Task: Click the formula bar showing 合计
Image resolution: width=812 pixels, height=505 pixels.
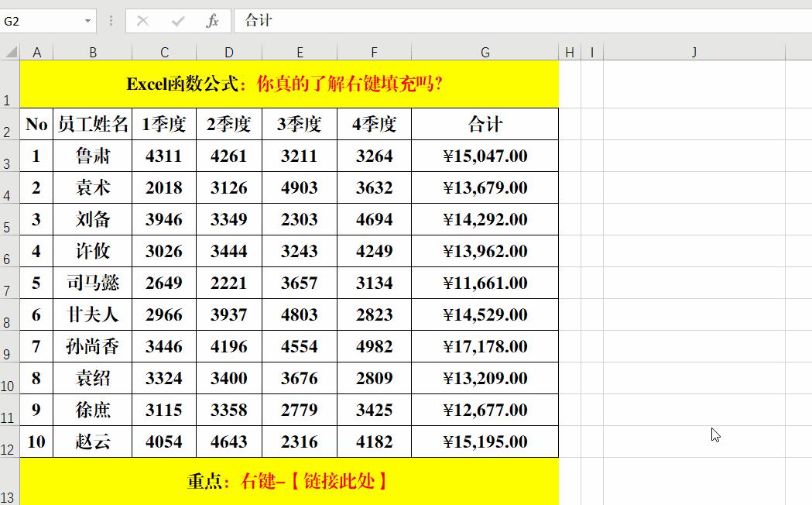Action: (x=348, y=21)
